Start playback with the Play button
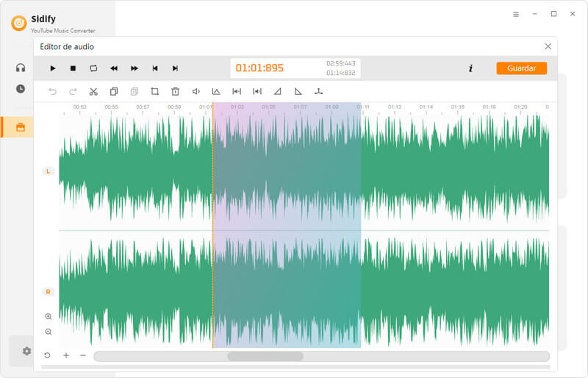The image size is (588, 378). click(52, 68)
